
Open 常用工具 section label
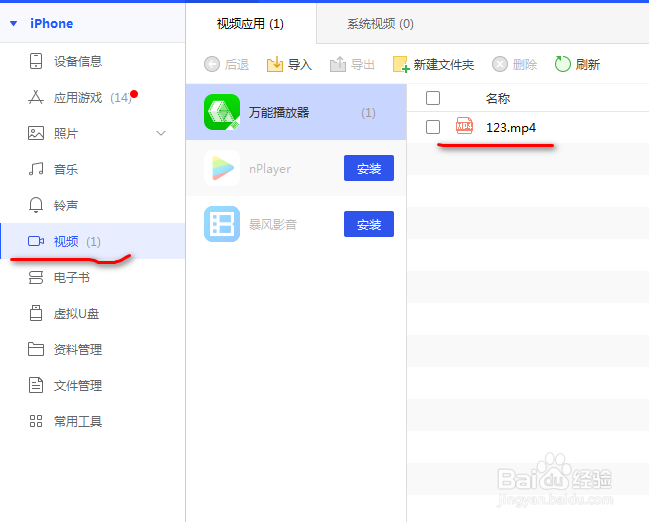78,421
